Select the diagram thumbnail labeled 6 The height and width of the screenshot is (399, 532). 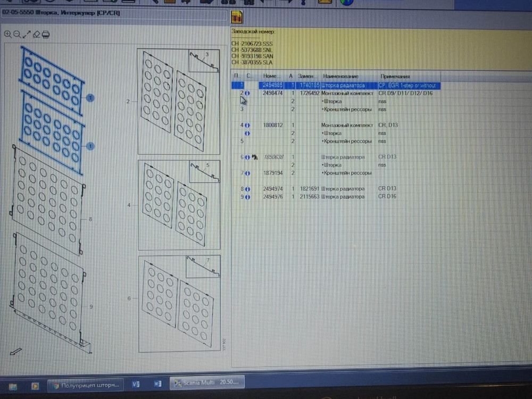(179, 304)
